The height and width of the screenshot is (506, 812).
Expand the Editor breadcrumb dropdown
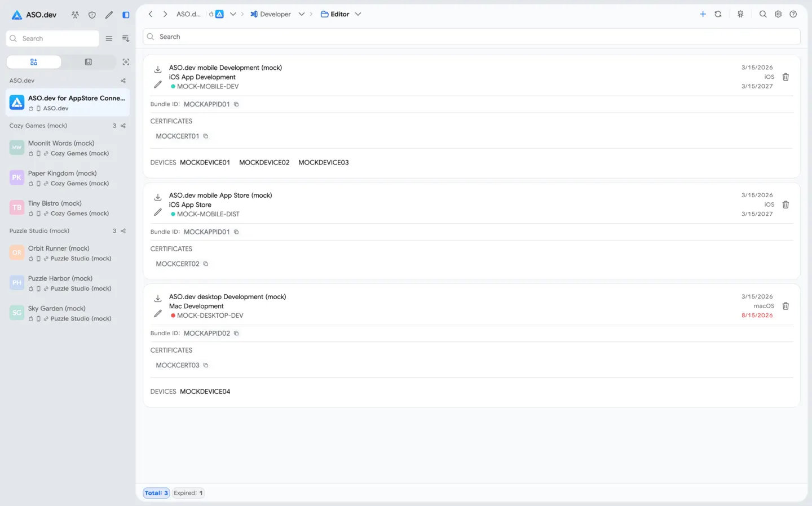tap(358, 14)
